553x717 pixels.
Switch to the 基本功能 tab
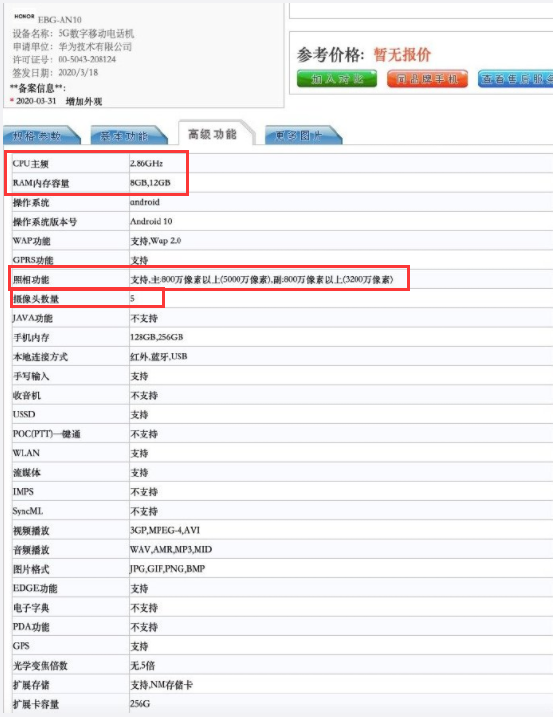point(128,135)
